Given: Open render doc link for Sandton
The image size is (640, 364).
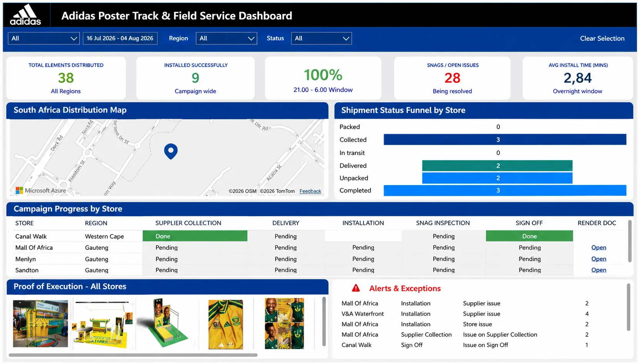Looking at the screenshot, I should point(598,270).
